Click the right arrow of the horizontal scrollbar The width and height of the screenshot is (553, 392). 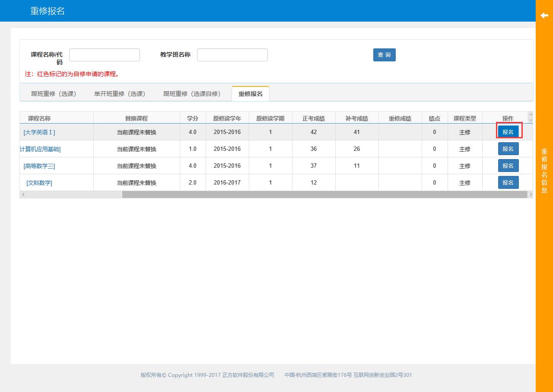point(531,194)
